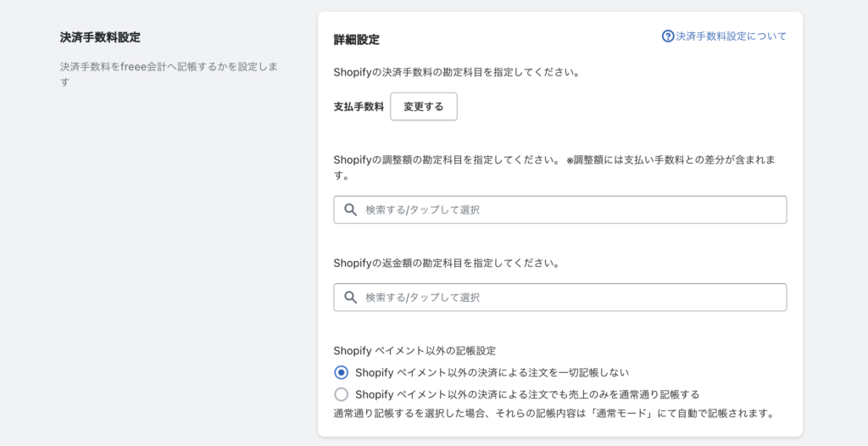Screen dimensions: 868x446
Task: Open the 調整額 account search combo box
Action: 559,209
